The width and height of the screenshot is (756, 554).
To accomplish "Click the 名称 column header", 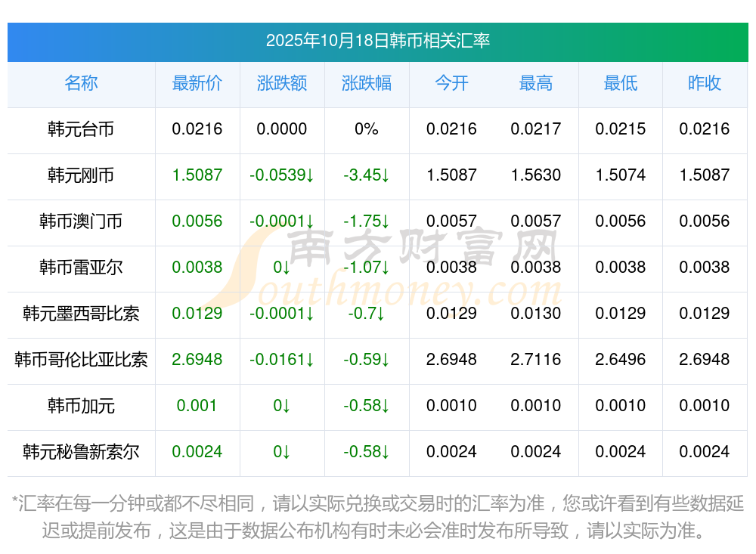I will pyautogui.click(x=81, y=83).
